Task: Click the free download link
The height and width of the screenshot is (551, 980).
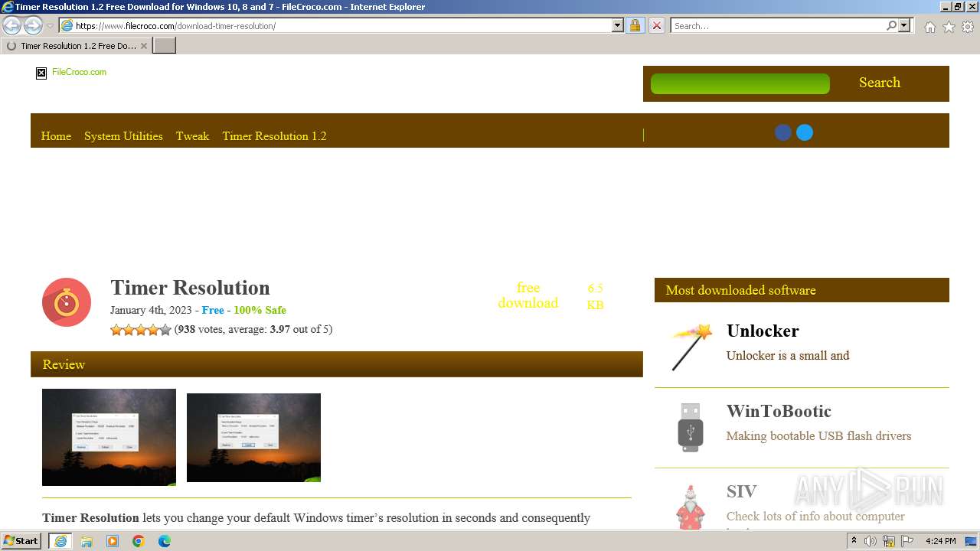Action: pyautogui.click(x=528, y=295)
